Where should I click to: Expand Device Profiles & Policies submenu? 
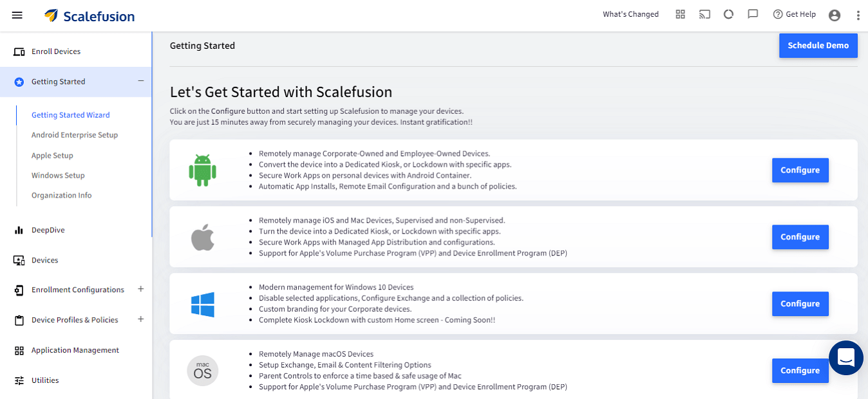[140, 319]
